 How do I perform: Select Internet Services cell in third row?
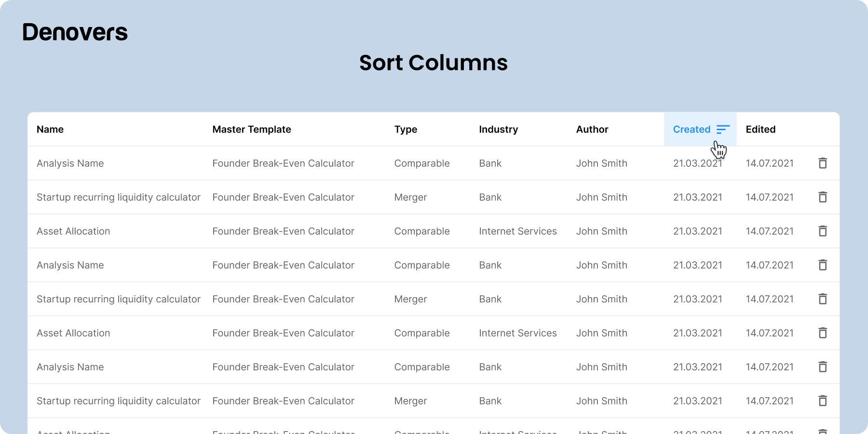(x=518, y=231)
